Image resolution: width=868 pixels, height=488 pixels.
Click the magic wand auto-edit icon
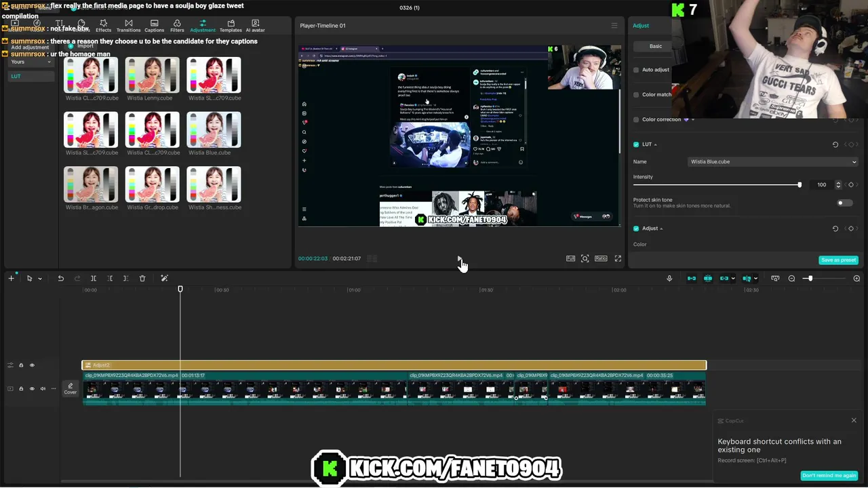pyautogui.click(x=164, y=279)
